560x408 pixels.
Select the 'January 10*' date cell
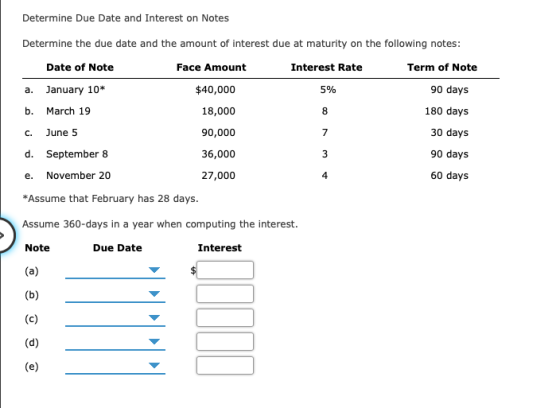click(x=75, y=90)
